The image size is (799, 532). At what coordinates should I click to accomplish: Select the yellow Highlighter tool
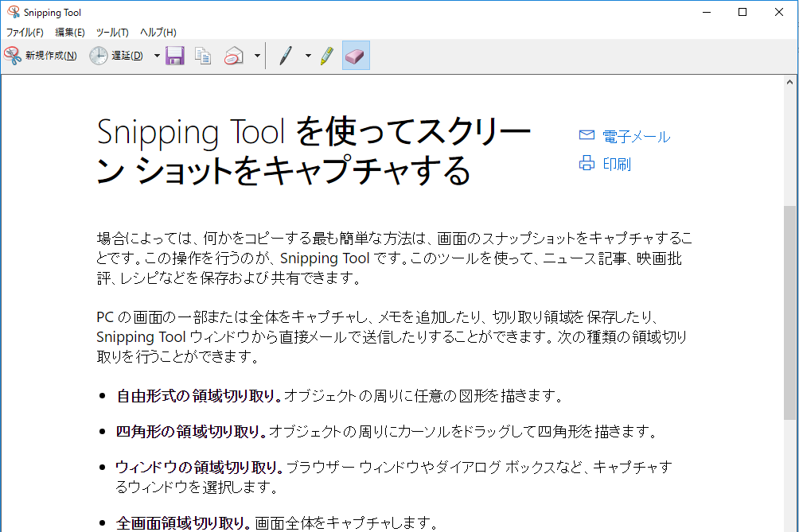(327, 56)
